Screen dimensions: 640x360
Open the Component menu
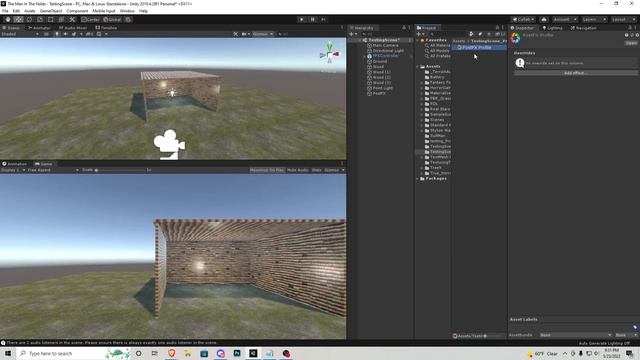(77, 11)
